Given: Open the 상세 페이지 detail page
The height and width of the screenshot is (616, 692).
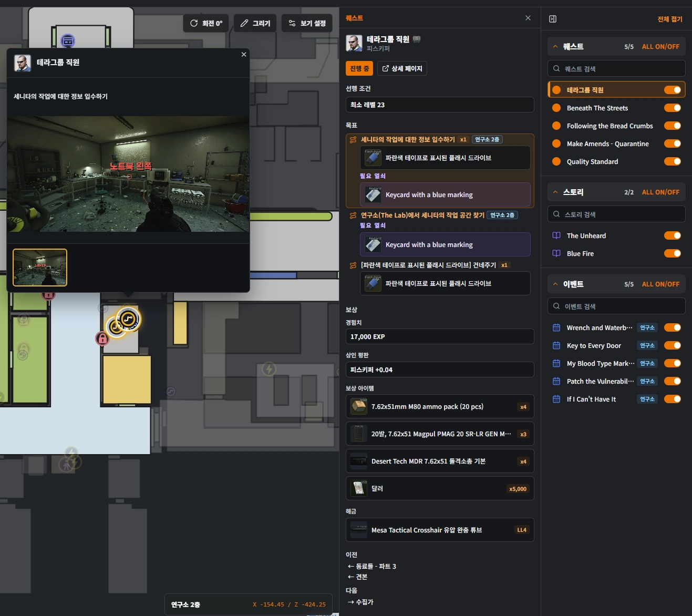Looking at the screenshot, I should tap(402, 68).
